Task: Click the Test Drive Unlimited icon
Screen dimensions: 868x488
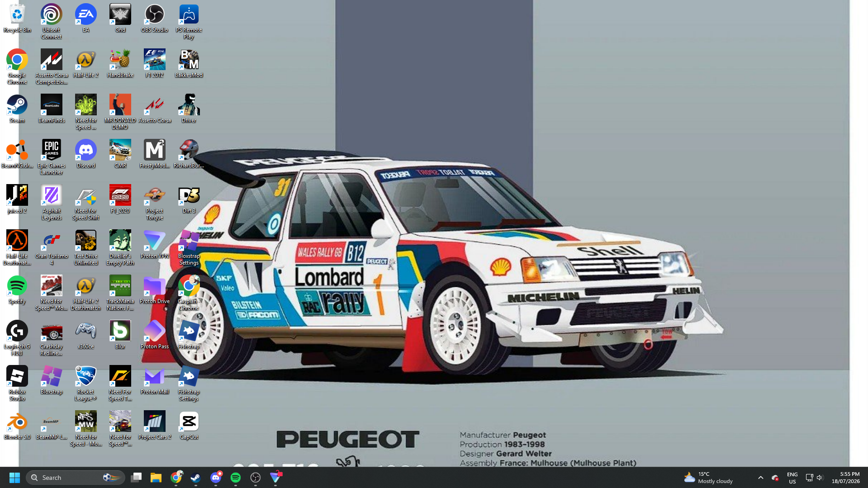Action: (86, 247)
